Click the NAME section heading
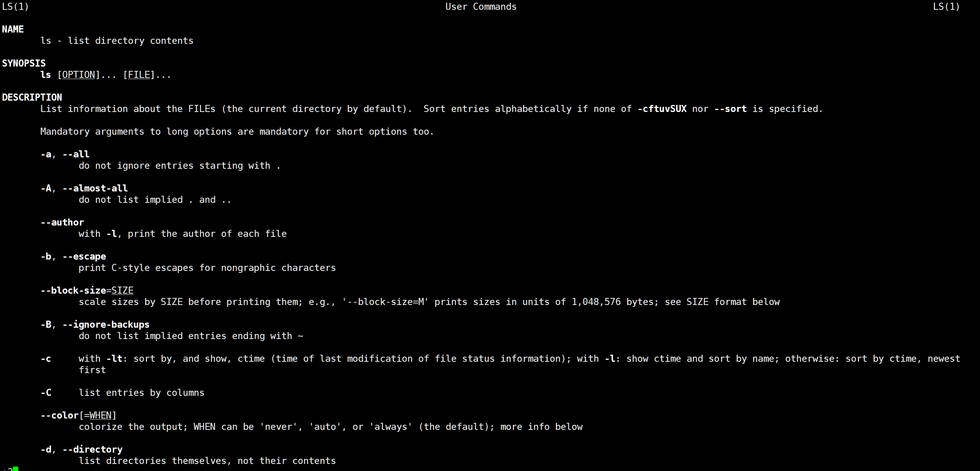 13,29
